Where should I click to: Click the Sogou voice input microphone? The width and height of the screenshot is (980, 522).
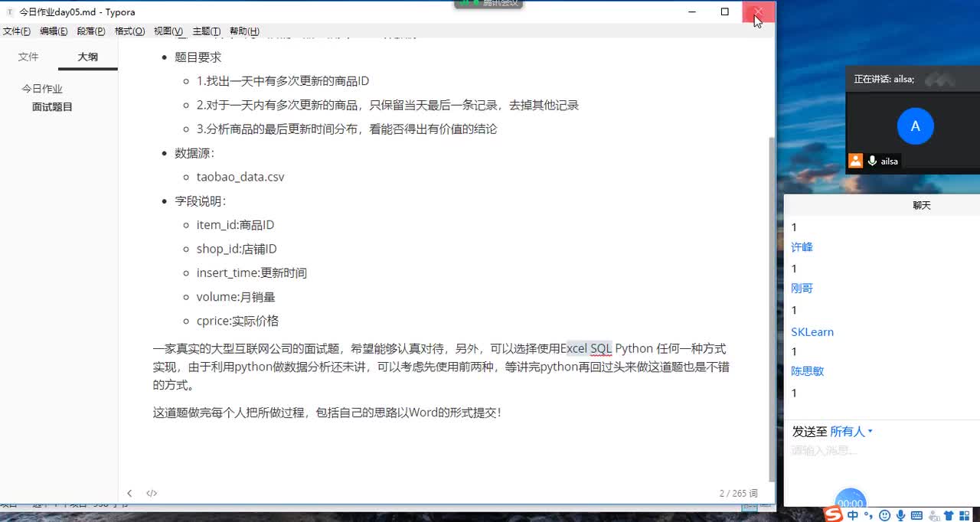(x=901, y=516)
